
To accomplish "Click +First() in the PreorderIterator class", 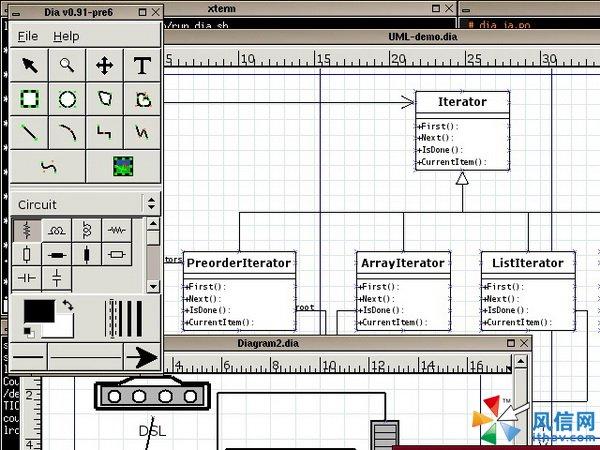I will (x=205, y=287).
